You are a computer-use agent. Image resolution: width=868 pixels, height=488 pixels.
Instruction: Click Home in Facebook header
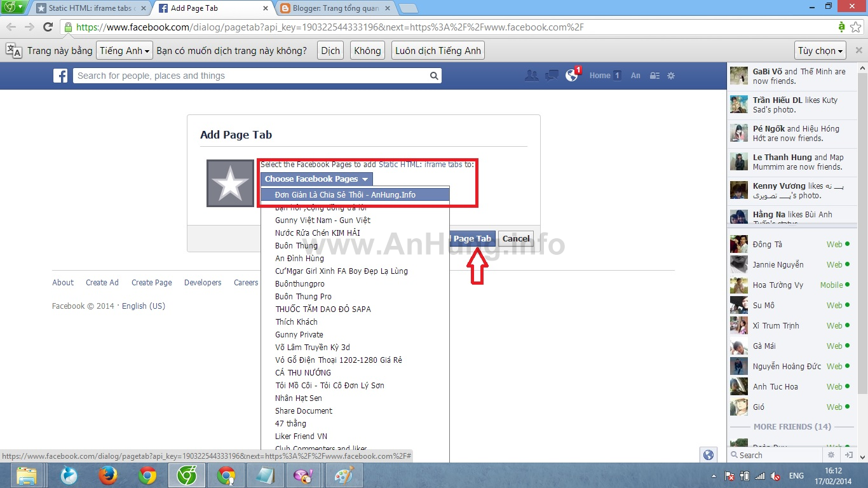coord(600,76)
